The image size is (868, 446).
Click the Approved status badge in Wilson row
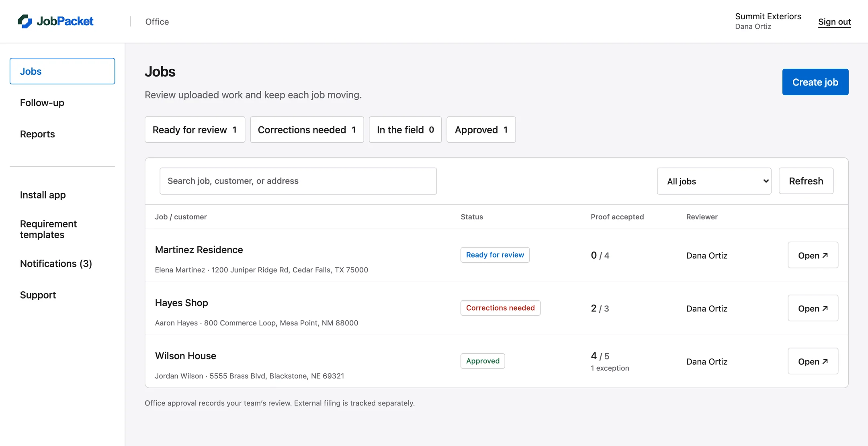click(x=483, y=361)
